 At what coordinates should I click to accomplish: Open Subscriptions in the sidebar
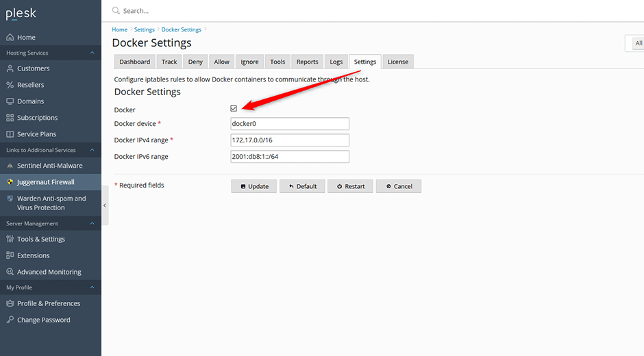(51, 118)
